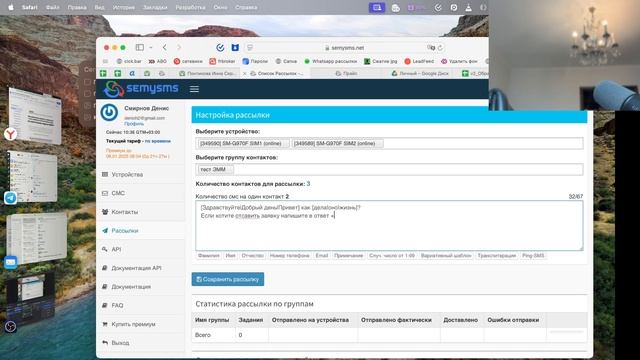
Task: Switch to the Прайс tab
Action: tap(347, 73)
